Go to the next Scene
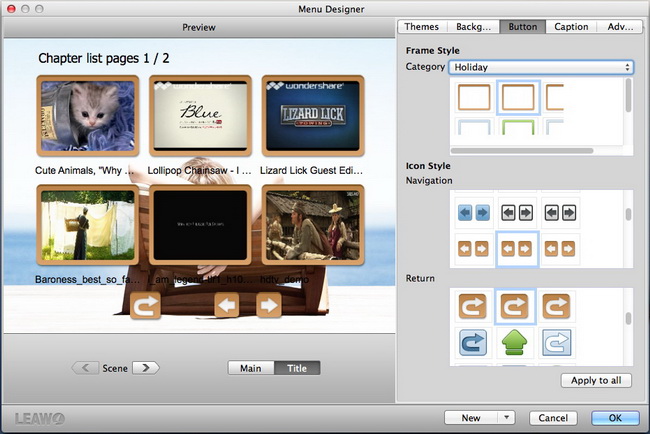The image size is (650, 434). coord(146,368)
